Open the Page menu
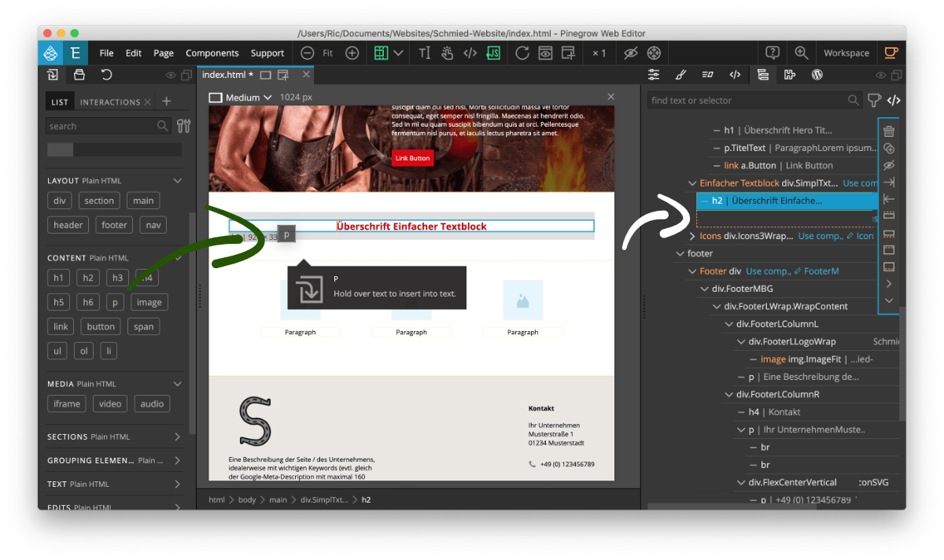Screen dimensions: 944x560 point(164,53)
